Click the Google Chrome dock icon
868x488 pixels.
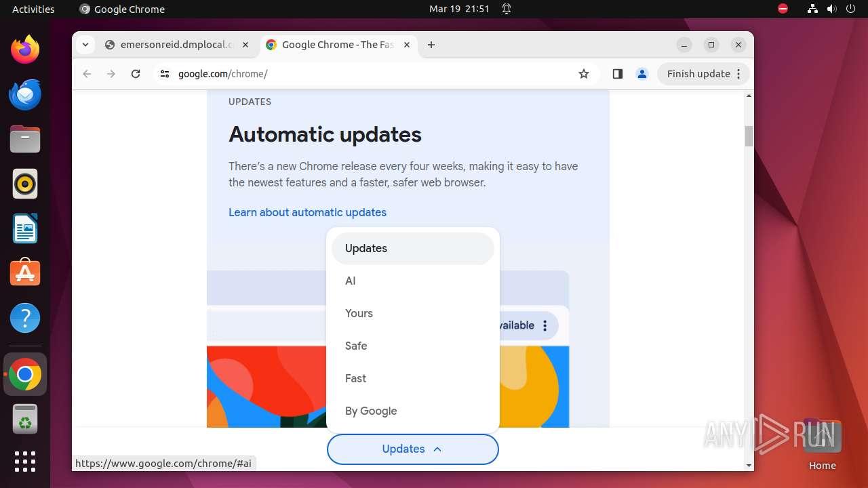pyautogui.click(x=25, y=374)
